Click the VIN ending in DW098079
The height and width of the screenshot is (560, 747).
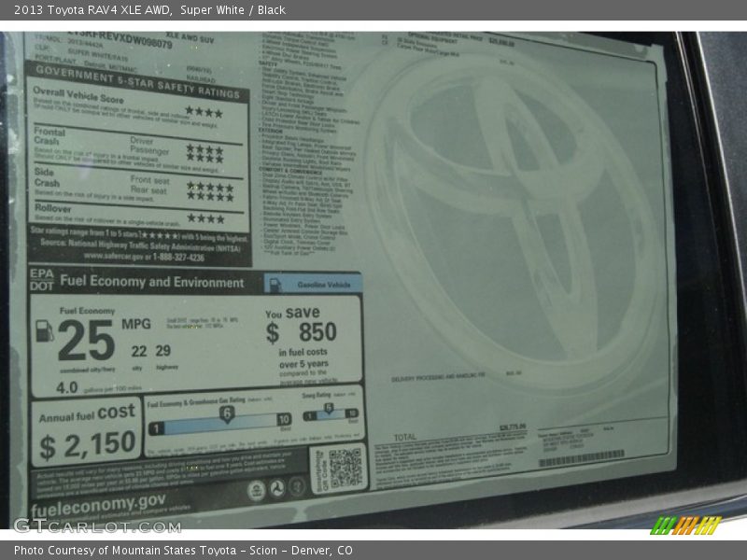120,38
